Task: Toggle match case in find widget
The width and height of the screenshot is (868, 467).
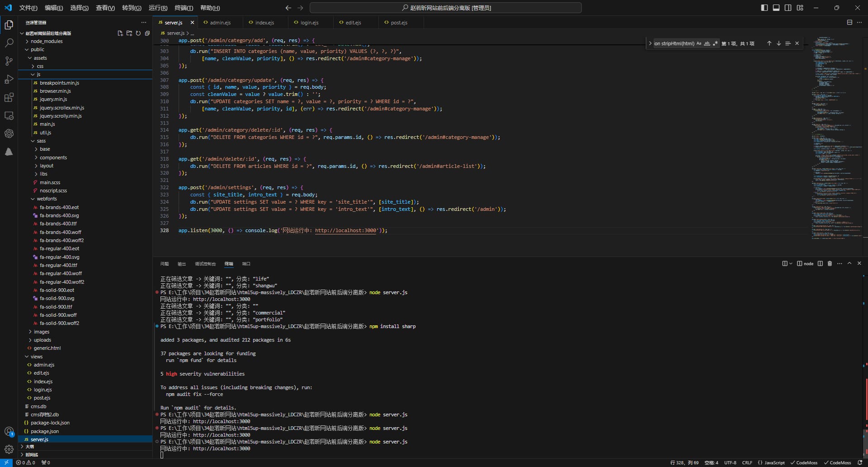Action: (698, 43)
